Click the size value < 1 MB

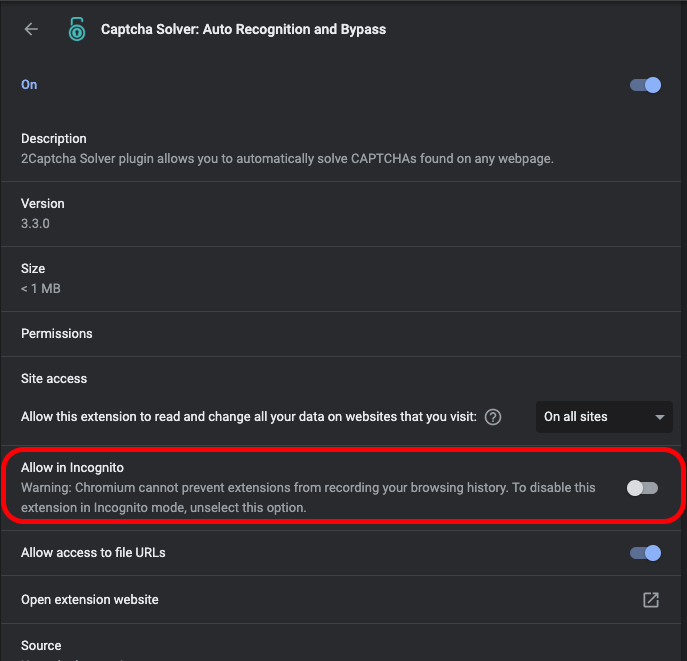(41, 289)
